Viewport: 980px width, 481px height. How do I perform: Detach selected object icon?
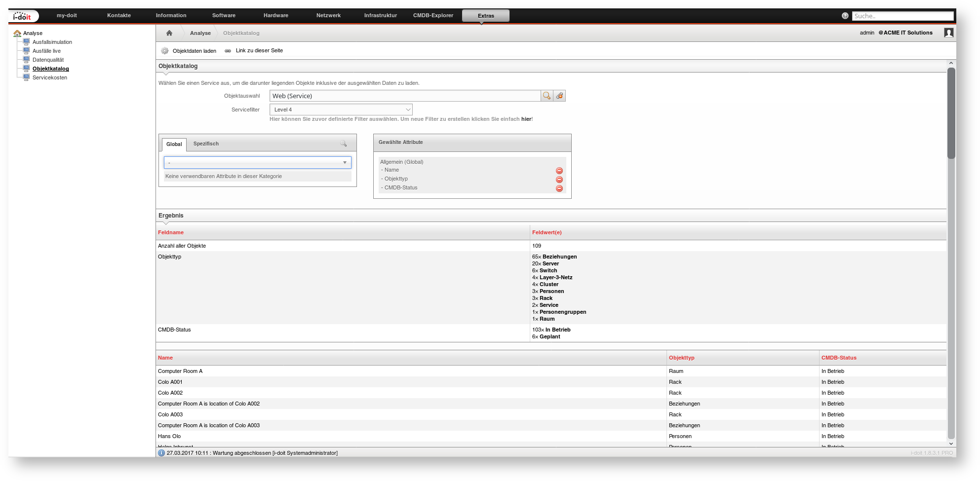click(x=559, y=96)
